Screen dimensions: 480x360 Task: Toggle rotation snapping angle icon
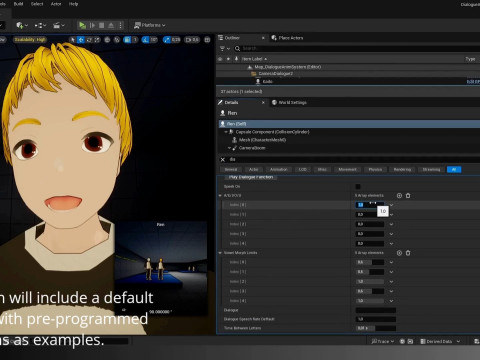coord(145,40)
